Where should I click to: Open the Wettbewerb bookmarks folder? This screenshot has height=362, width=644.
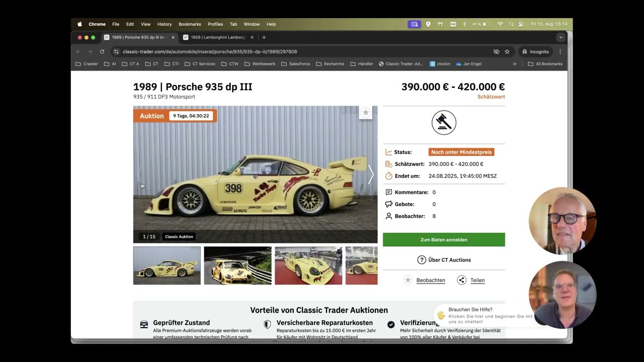(x=260, y=64)
